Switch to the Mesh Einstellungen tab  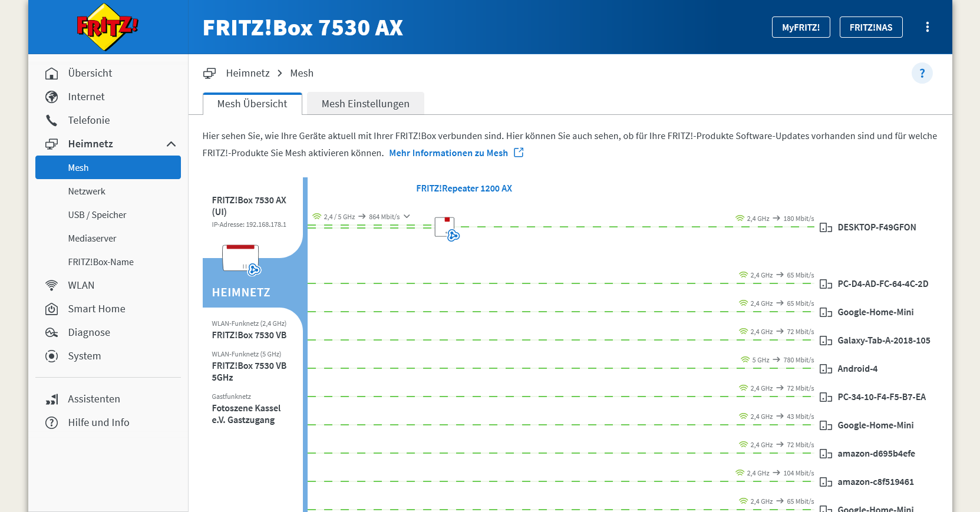click(365, 104)
